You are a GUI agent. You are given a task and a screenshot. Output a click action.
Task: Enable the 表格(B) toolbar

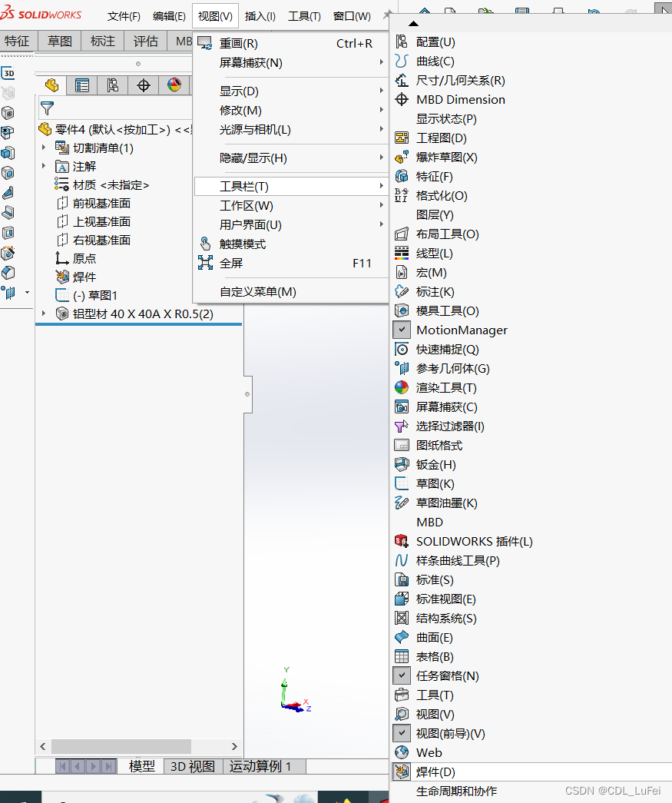tap(435, 656)
